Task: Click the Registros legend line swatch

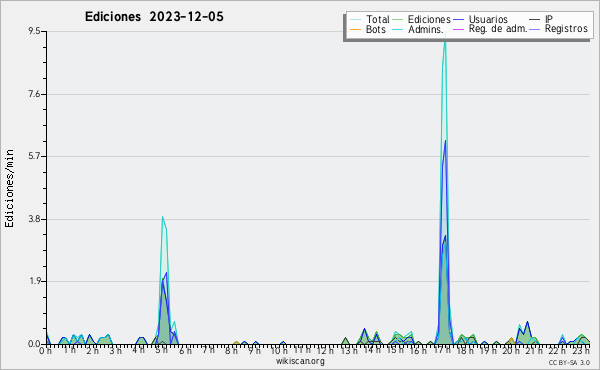Action: 535,29
